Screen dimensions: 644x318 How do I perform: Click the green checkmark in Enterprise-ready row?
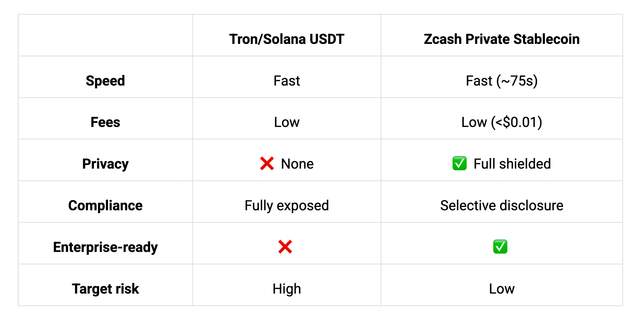coord(500,247)
